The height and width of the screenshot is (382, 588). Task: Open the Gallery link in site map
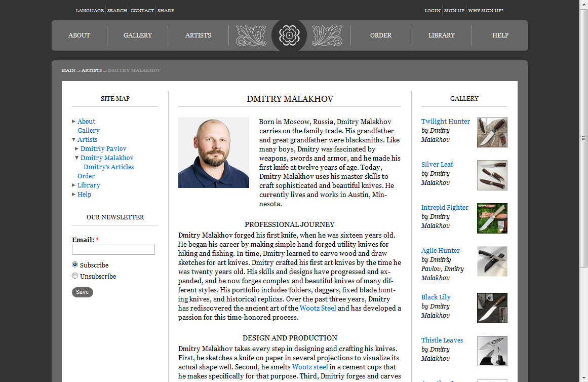pos(89,130)
